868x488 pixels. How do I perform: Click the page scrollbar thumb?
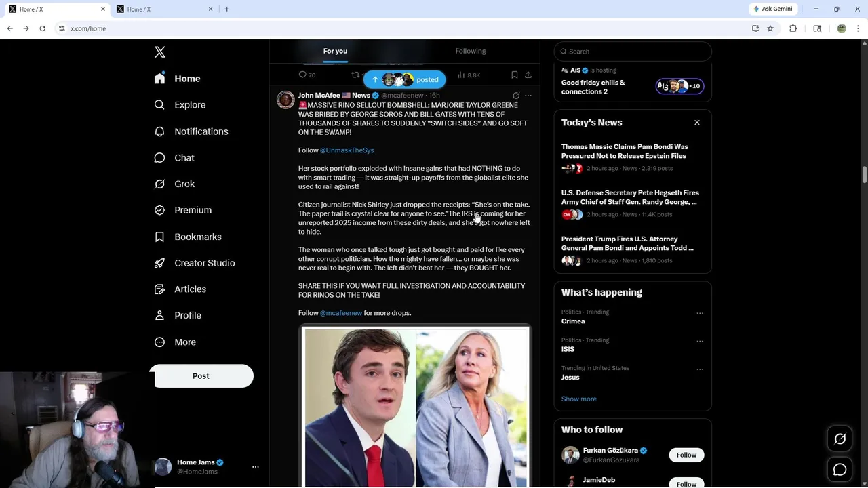pyautogui.click(x=865, y=174)
